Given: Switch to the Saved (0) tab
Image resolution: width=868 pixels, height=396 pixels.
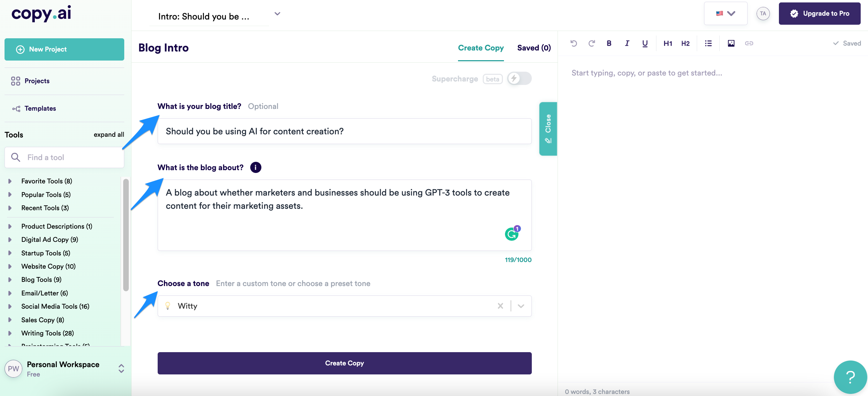Looking at the screenshot, I should point(534,48).
